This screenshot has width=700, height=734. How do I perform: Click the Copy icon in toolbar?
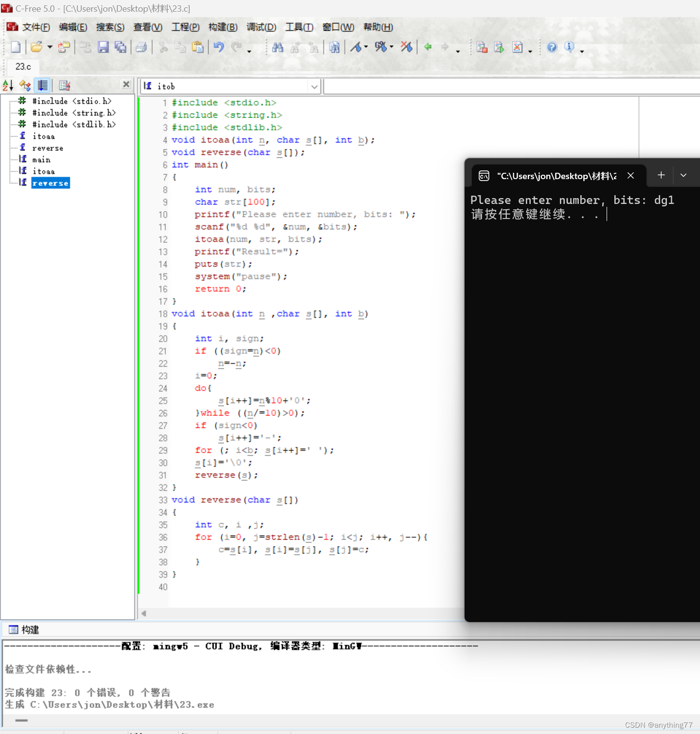[180, 47]
